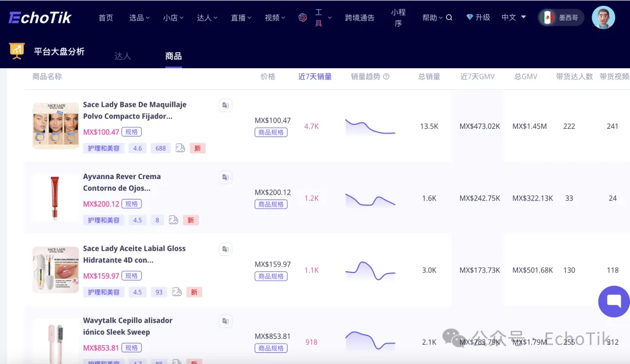Click 规格 button beside pink MX$159.97 price
Viewport: 630px width, 364px height.
point(131,275)
